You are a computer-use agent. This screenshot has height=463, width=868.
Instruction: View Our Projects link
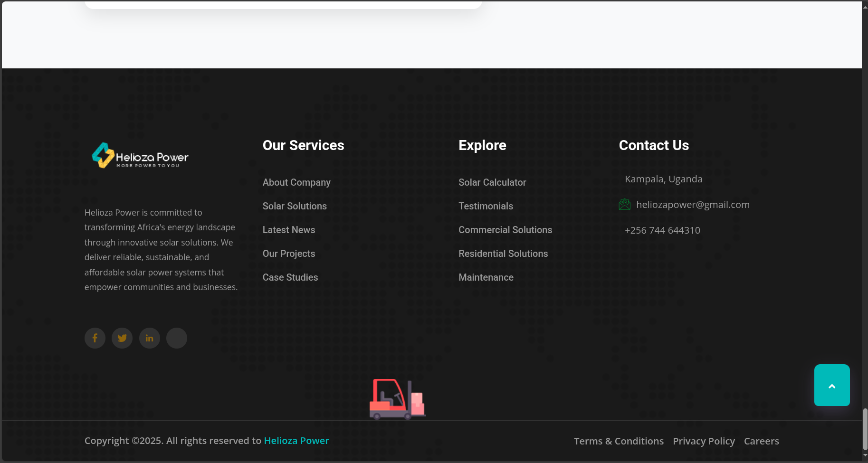click(x=289, y=254)
